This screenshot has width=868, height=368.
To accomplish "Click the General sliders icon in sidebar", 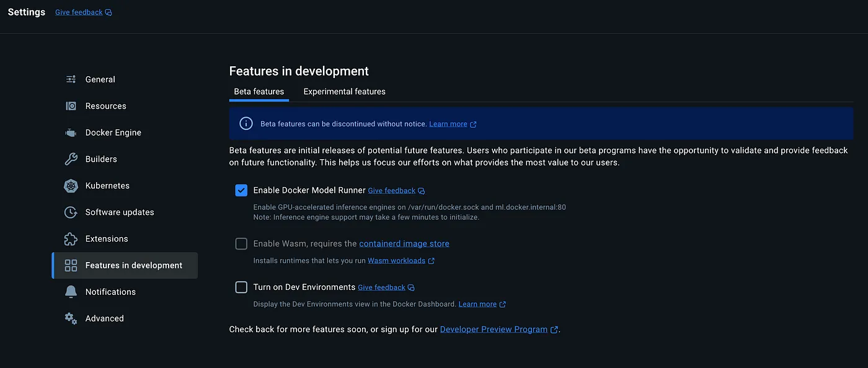I will pos(71,79).
